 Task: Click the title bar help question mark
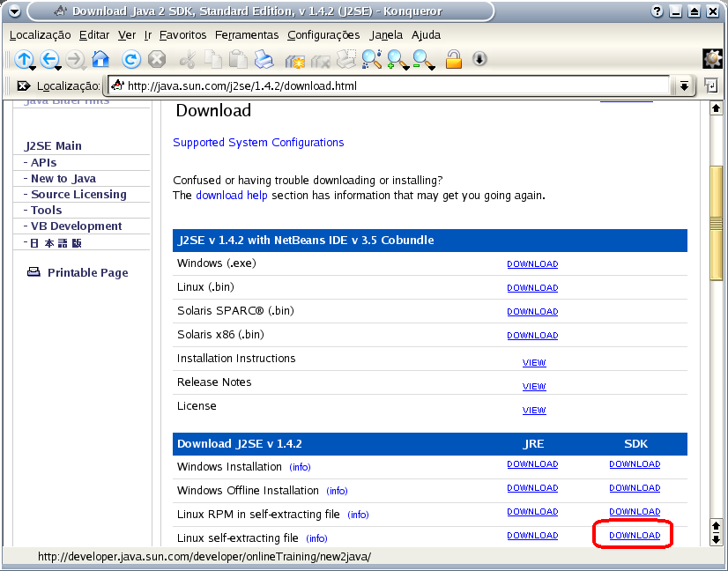pos(657,11)
